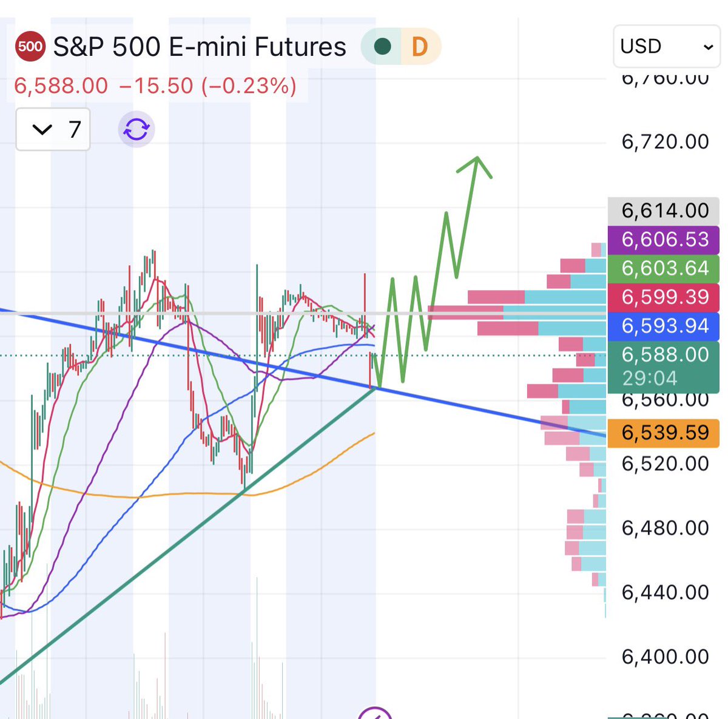Click the last price 6,588.00 in header
Image resolution: width=728 pixels, height=719 pixels.
pos(61,86)
